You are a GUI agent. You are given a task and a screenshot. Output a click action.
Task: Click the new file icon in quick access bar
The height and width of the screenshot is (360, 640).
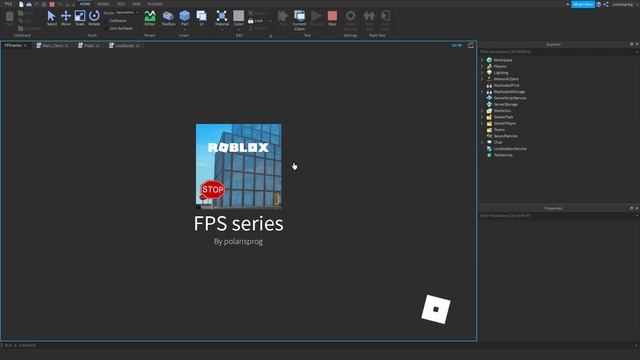[x=21, y=4]
